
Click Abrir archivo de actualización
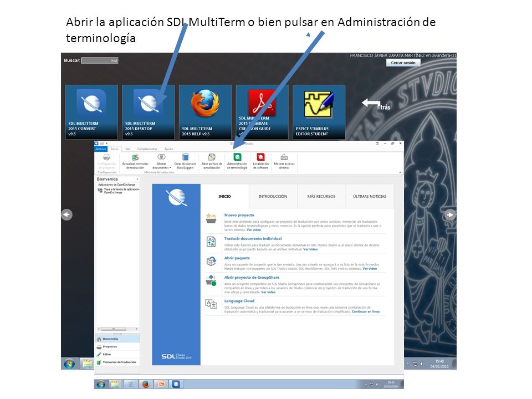pos(212,161)
